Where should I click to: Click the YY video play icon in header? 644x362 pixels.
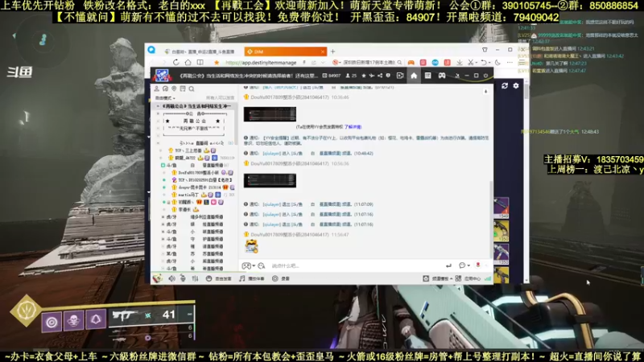pyautogui.click(x=399, y=76)
